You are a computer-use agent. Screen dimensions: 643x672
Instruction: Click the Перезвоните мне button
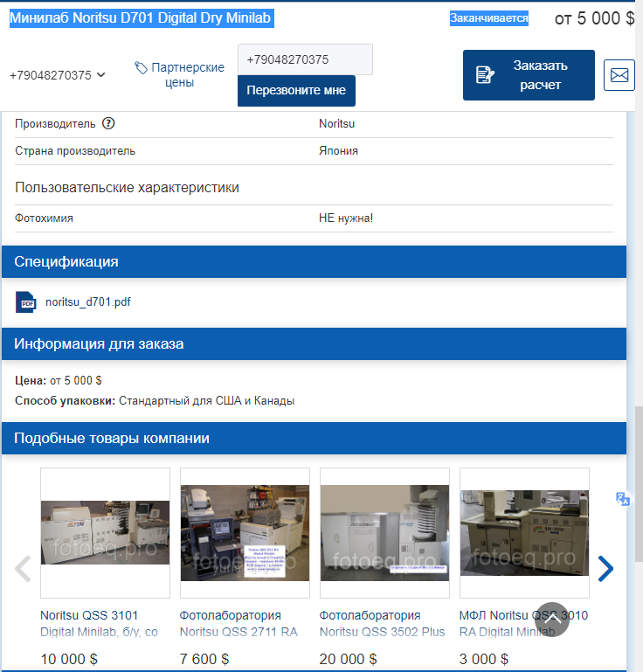coord(296,90)
